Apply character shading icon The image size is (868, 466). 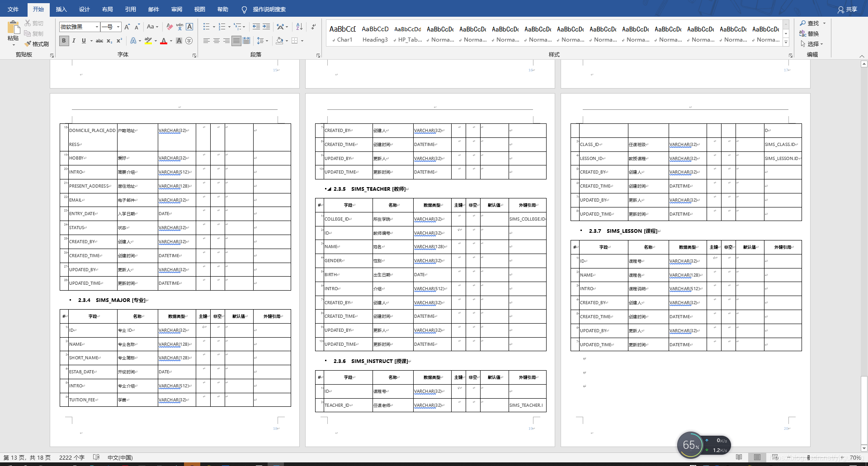[x=179, y=41]
